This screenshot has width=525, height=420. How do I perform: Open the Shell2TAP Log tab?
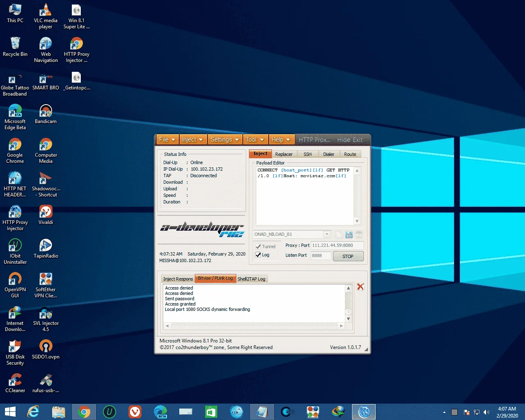click(251, 279)
